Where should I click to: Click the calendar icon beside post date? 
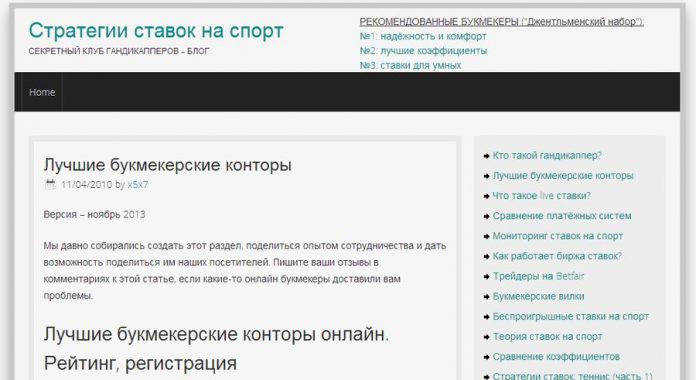pyautogui.click(x=51, y=184)
